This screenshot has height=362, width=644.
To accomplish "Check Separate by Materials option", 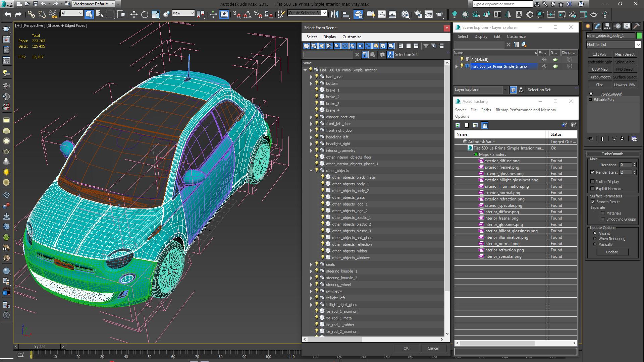I will (603, 213).
